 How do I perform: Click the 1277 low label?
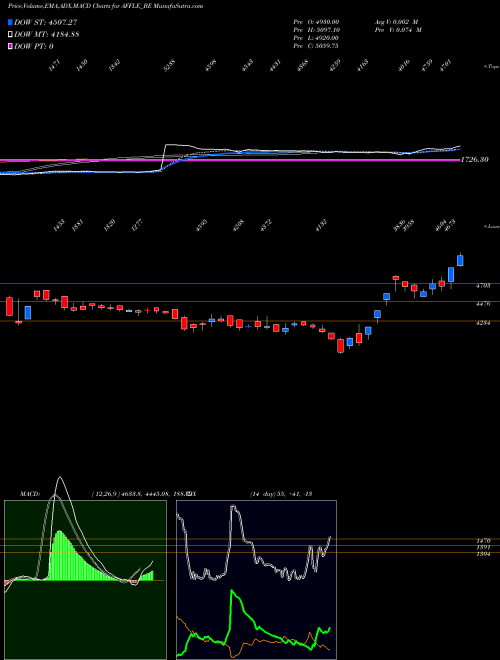[137, 226]
